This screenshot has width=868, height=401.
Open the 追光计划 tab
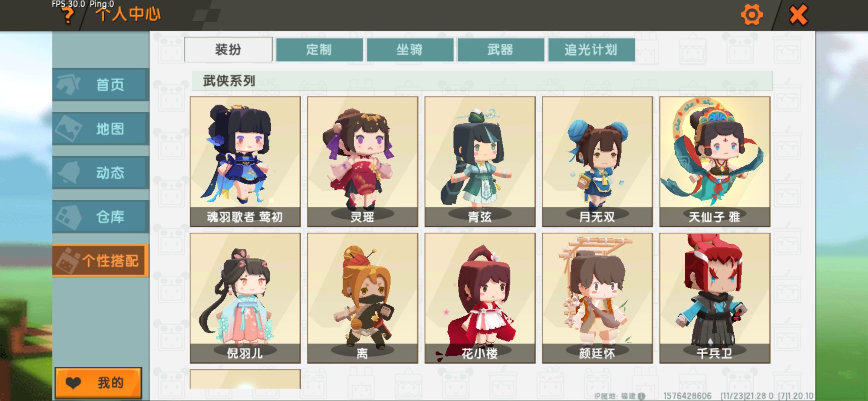pos(591,49)
